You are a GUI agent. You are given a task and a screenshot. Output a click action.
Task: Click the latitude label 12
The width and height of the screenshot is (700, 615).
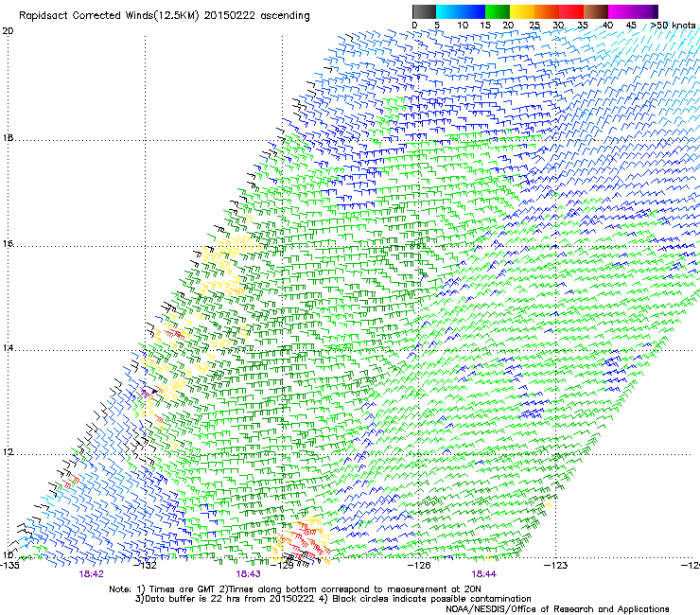pyautogui.click(x=8, y=452)
